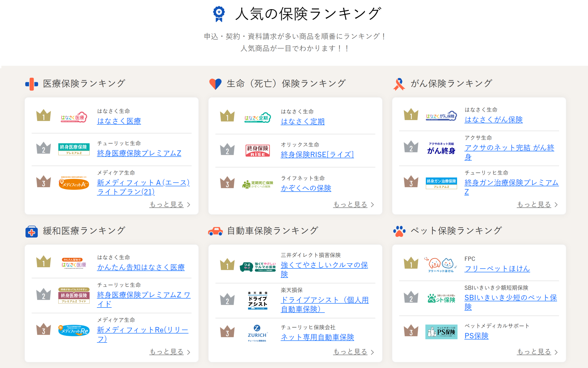The width and height of the screenshot is (588, 368).
Task: Click the PS保険 logo image
Action: [441, 332]
